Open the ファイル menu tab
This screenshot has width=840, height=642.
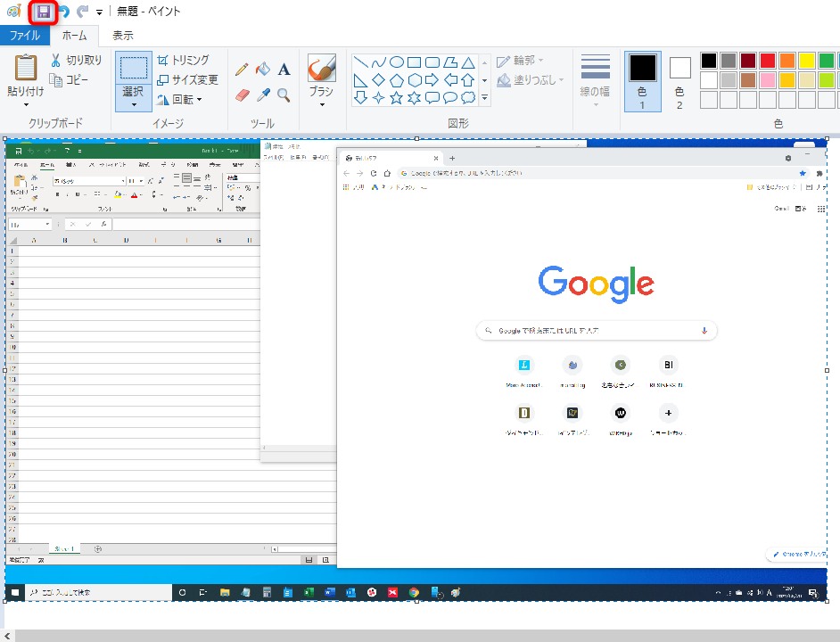coord(25,36)
